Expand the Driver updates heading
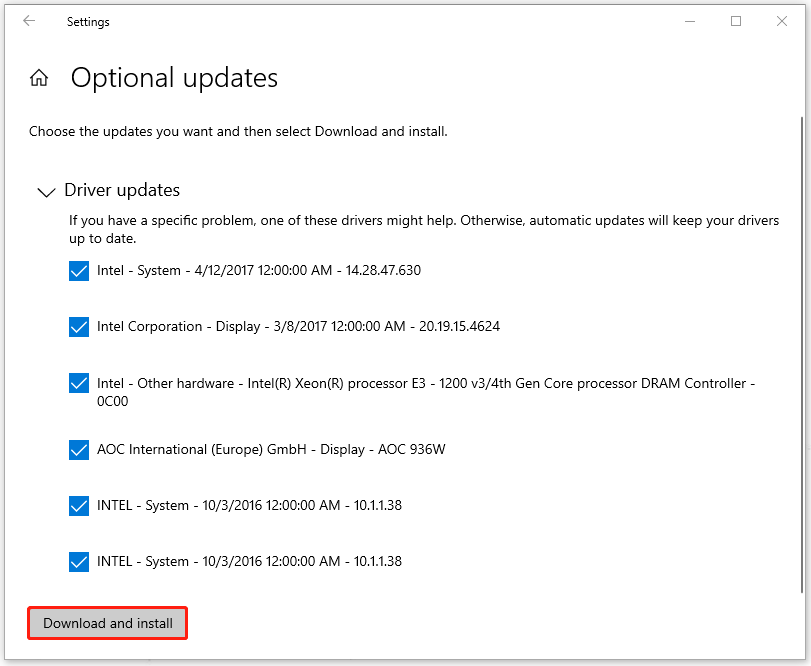 click(121, 190)
